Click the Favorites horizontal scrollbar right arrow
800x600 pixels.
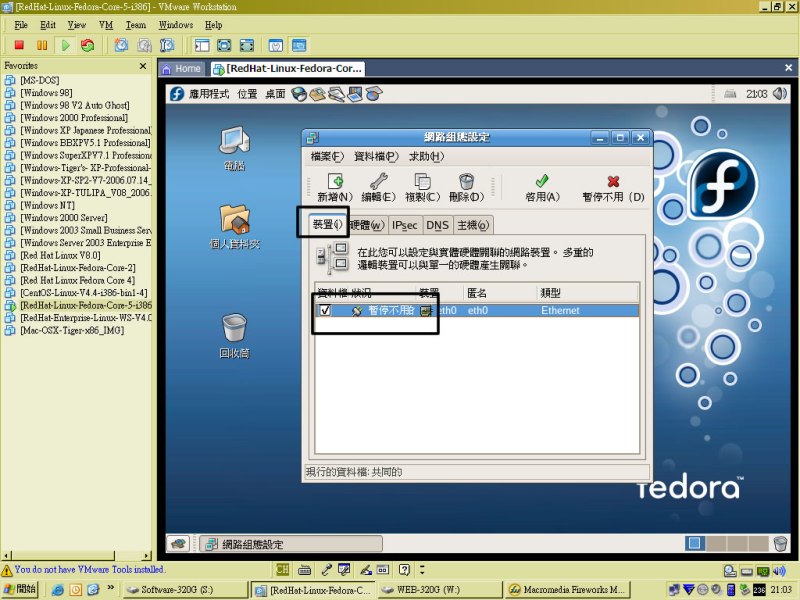(x=147, y=556)
